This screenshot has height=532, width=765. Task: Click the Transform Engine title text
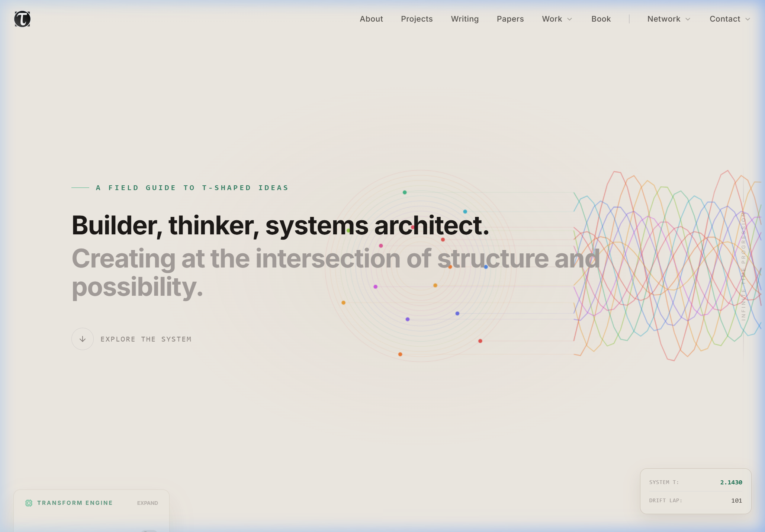75,503
